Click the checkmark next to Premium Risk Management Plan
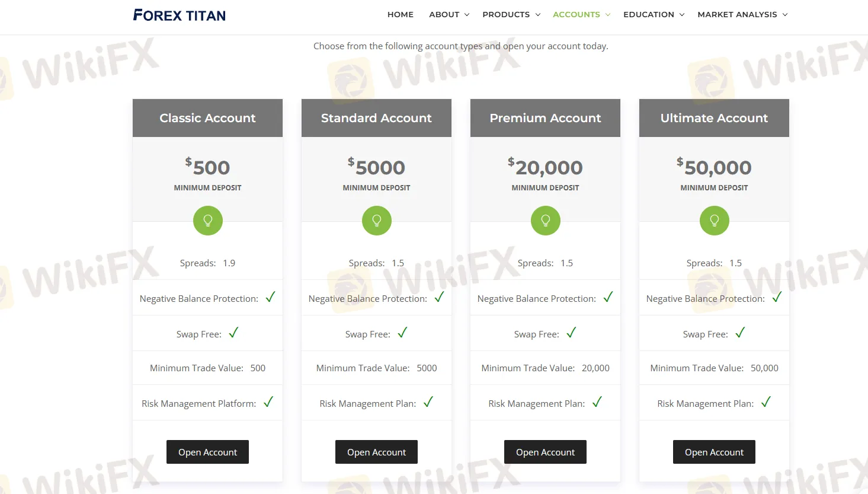The height and width of the screenshot is (494, 868). [x=597, y=402]
